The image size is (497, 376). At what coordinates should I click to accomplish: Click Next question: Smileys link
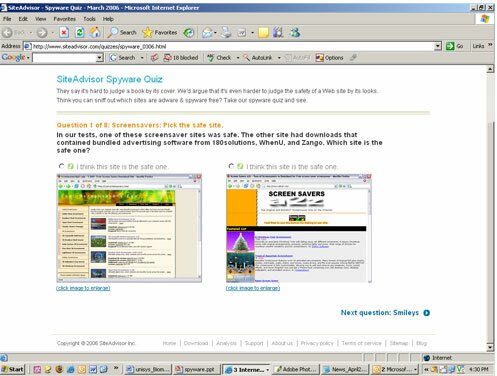point(380,313)
